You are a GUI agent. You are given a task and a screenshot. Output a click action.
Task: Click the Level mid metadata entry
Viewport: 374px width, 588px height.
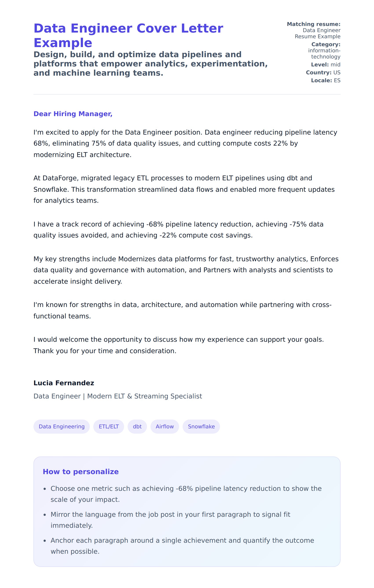click(x=325, y=65)
